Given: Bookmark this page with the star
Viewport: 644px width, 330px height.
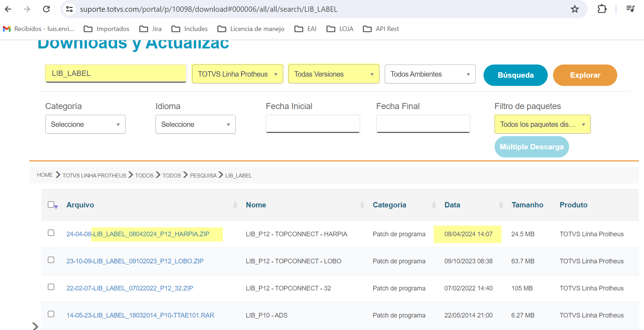Looking at the screenshot, I should (x=575, y=9).
